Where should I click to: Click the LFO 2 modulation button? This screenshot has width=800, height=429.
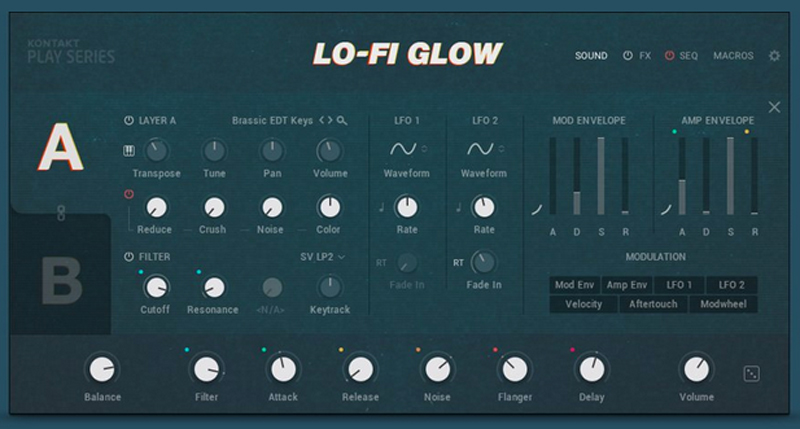(x=732, y=285)
